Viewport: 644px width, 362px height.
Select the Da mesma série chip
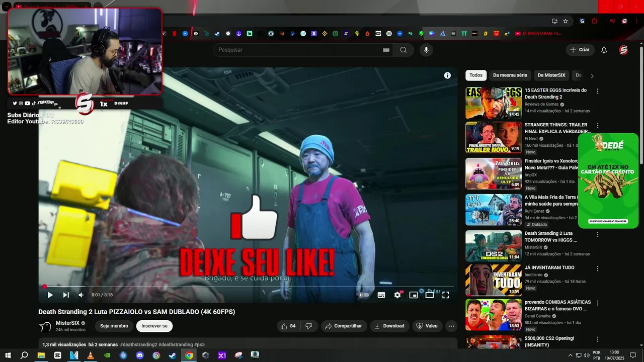510,75
